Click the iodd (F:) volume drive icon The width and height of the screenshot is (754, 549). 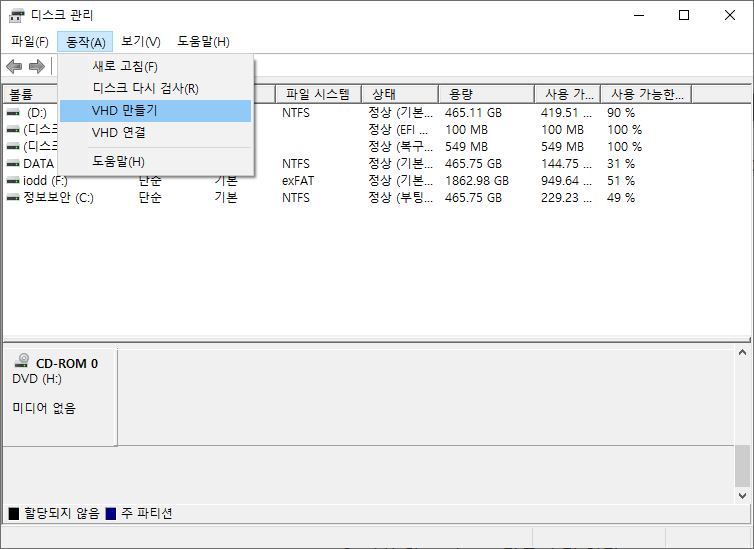pyautogui.click(x=13, y=181)
